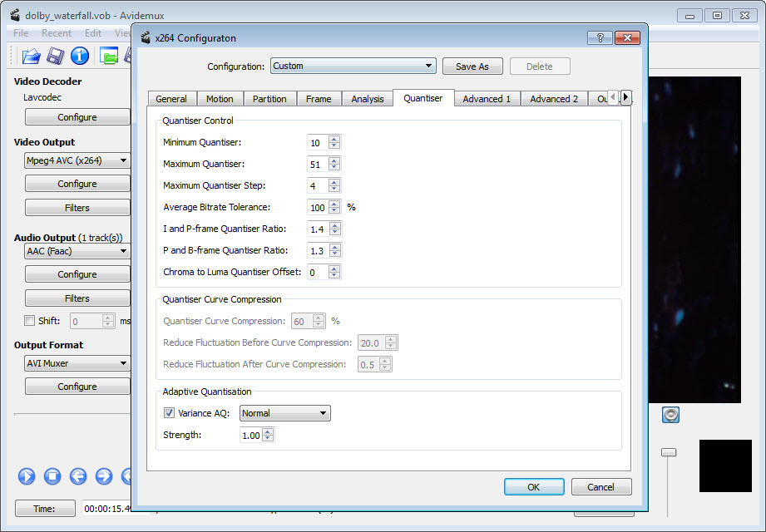Open the Configuration preset dropdown
The image size is (766, 532).
[353, 66]
